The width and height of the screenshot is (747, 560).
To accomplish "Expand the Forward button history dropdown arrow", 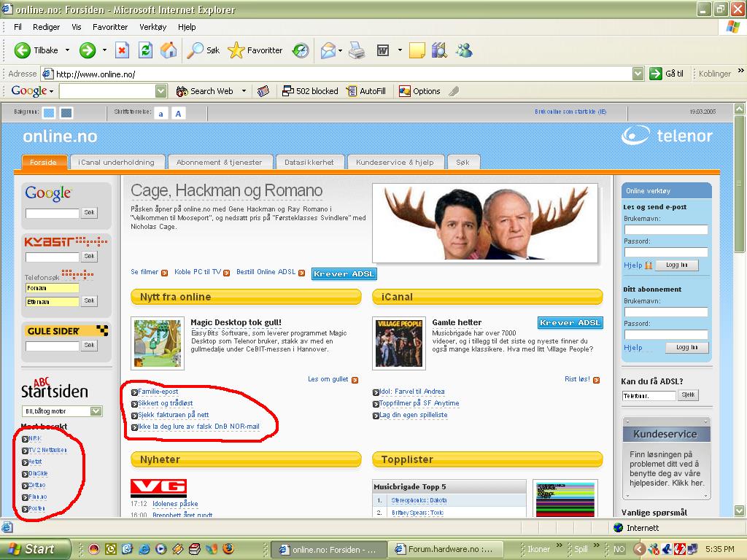I will click(104, 50).
